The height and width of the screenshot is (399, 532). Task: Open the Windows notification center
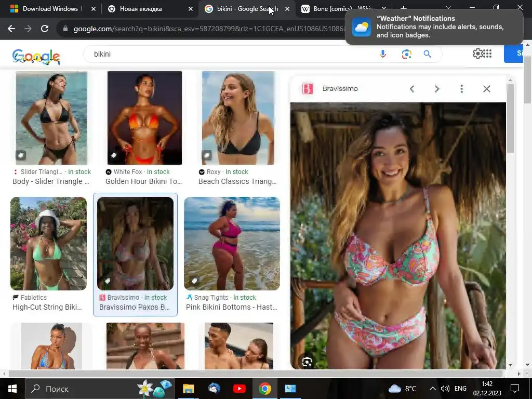click(515, 389)
